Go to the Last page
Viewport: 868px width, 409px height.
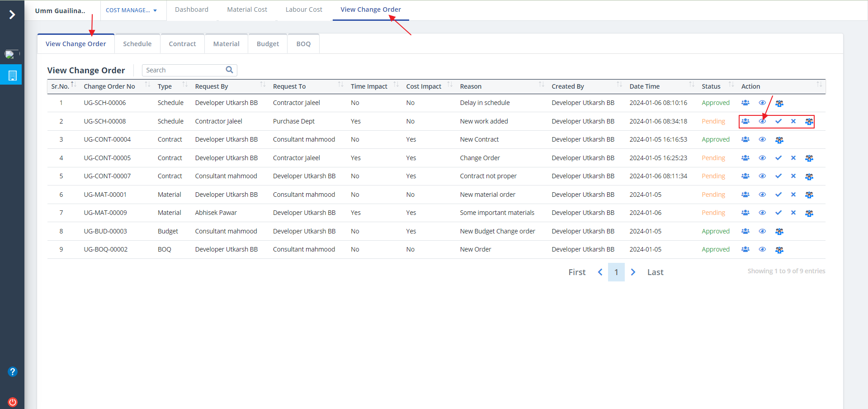click(655, 272)
